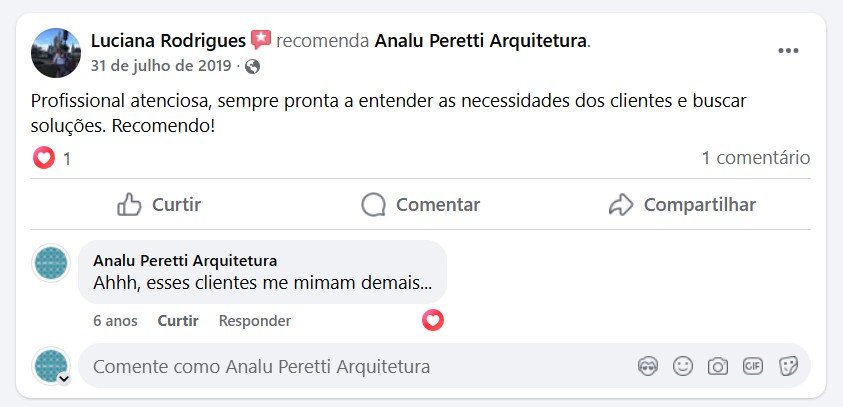843x407 pixels.
Task: Click the public globe privacy icon
Action: tap(253, 67)
